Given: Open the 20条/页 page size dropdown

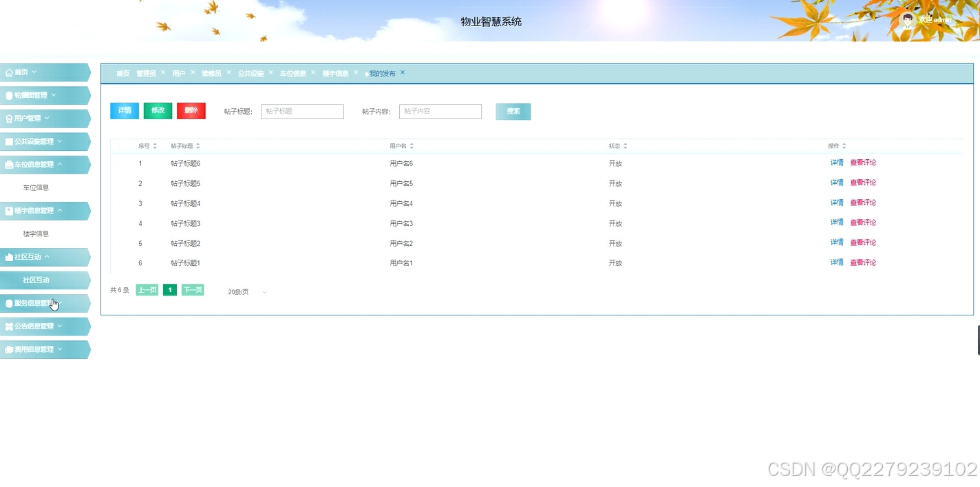Looking at the screenshot, I should [x=244, y=291].
